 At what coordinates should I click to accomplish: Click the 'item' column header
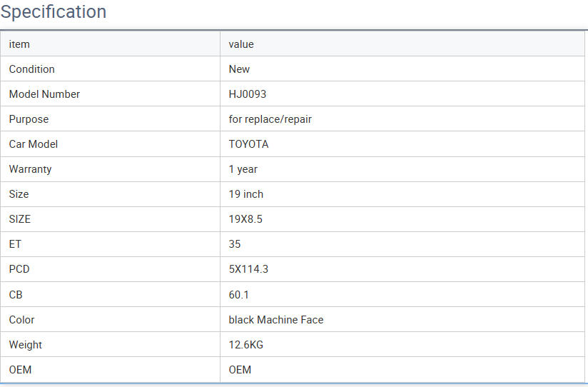tap(19, 44)
